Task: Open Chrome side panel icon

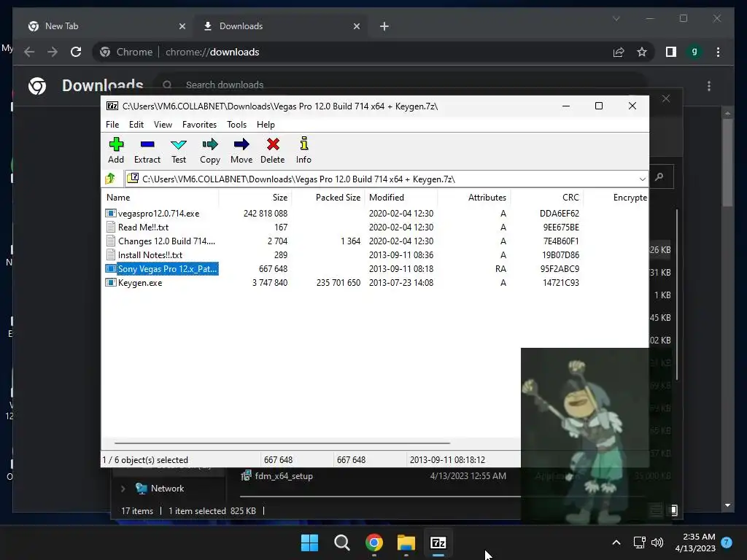Action: click(x=671, y=52)
